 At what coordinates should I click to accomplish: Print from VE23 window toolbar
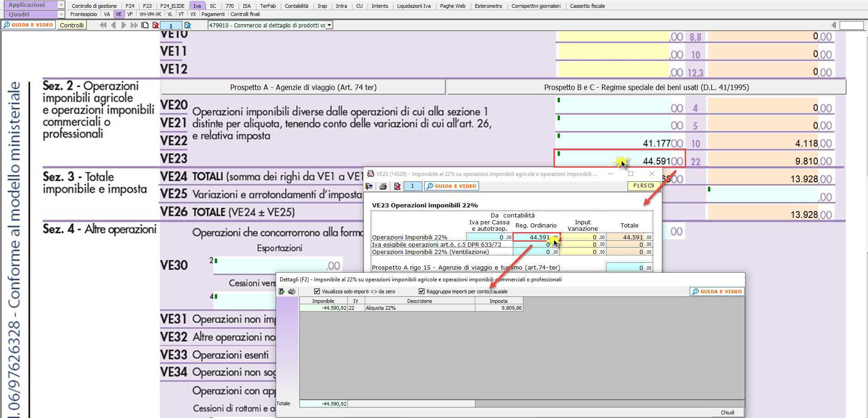[x=383, y=186]
